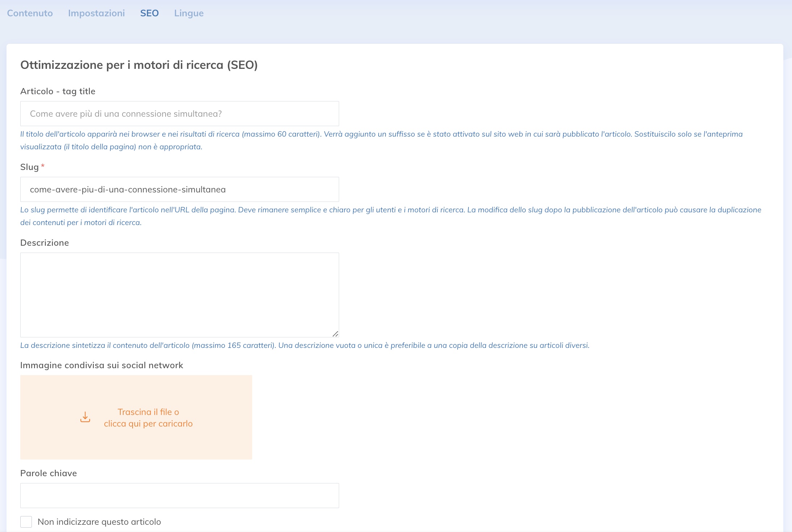Open the Impostazioni tab

[96, 13]
